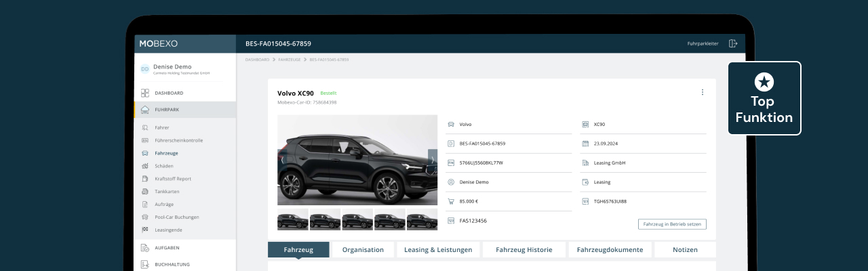Click Mobexo-Car-ID: 758684398 text
Screen dimensions: 868x271
click(x=307, y=102)
